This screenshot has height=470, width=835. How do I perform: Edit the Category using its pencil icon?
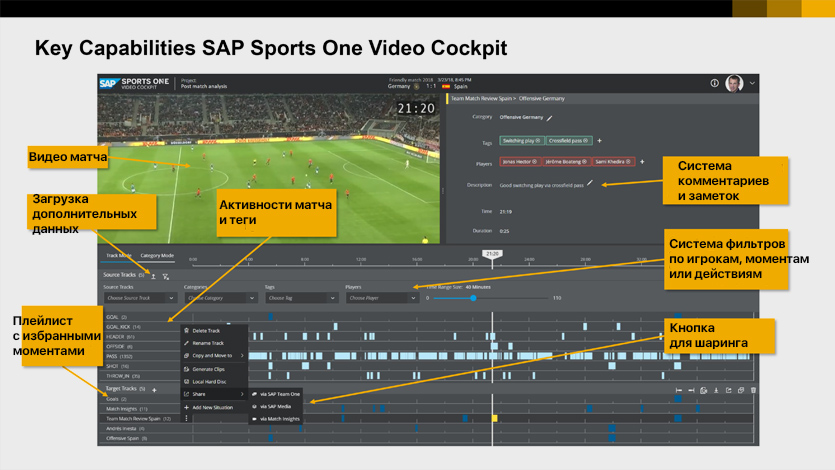click(548, 117)
